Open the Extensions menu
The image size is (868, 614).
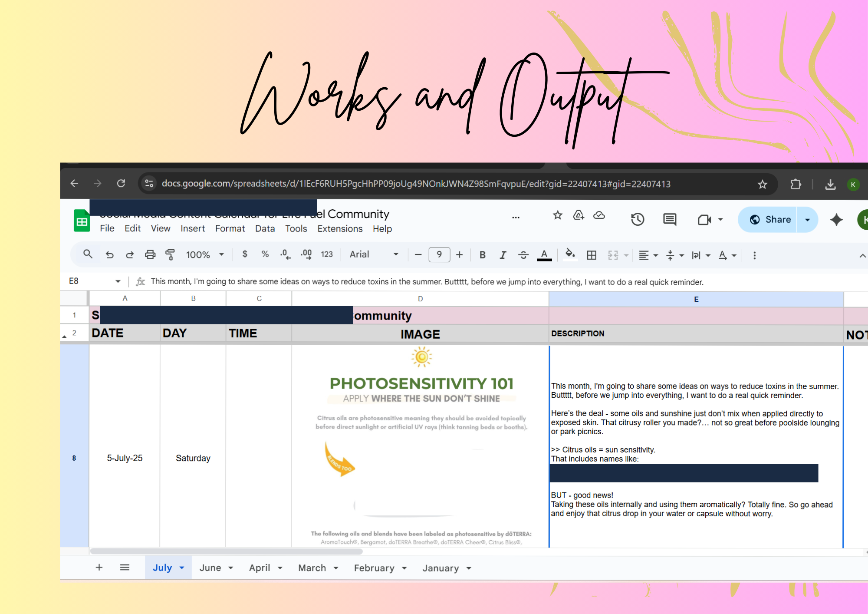click(x=339, y=229)
